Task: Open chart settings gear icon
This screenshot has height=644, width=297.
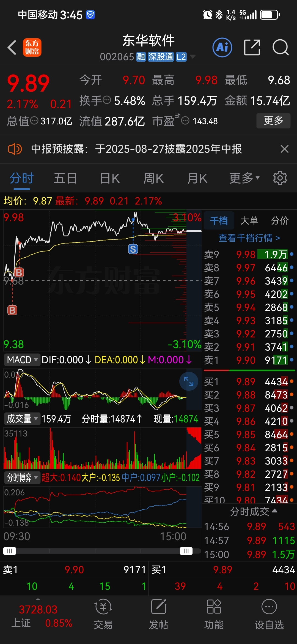Action: coord(280,178)
